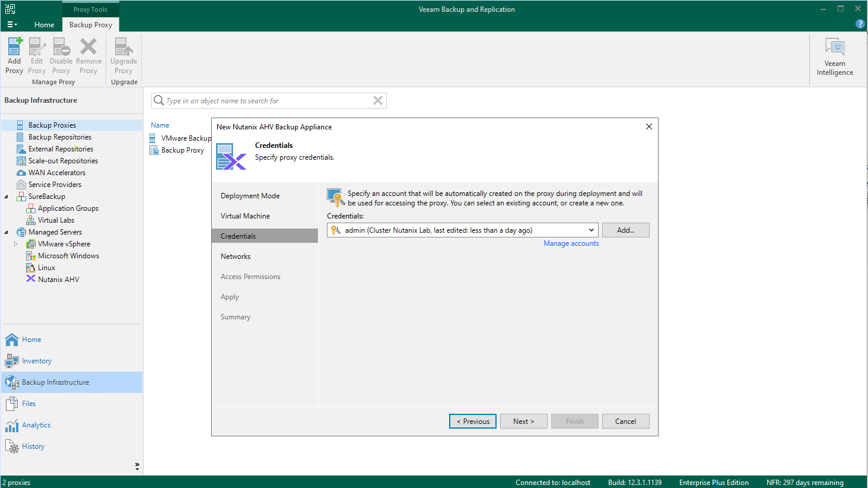
Task: Select Application Groups tree node
Action: click(x=68, y=208)
